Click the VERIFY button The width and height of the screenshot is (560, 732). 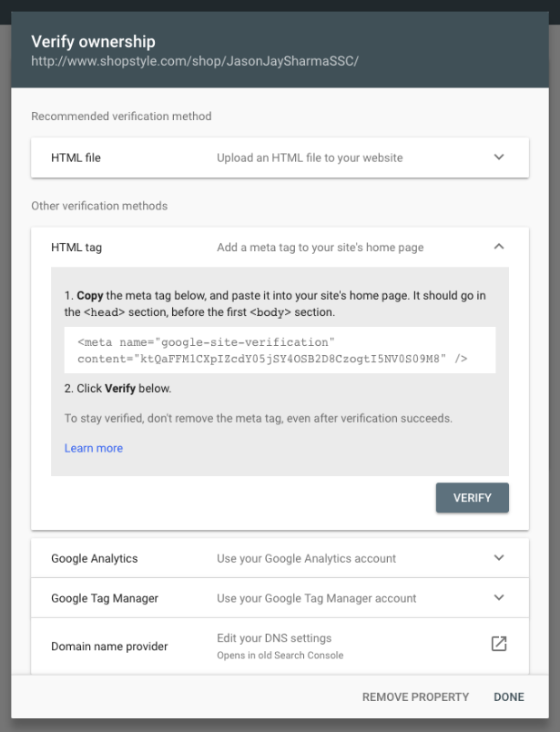[x=472, y=498]
